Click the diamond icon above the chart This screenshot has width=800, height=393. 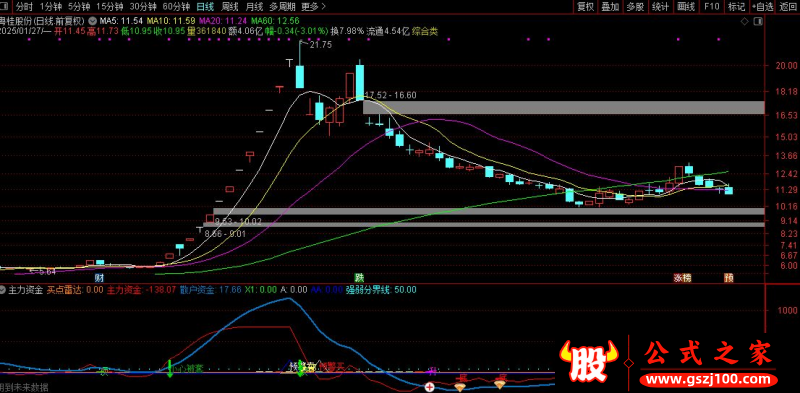click(745, 21)
